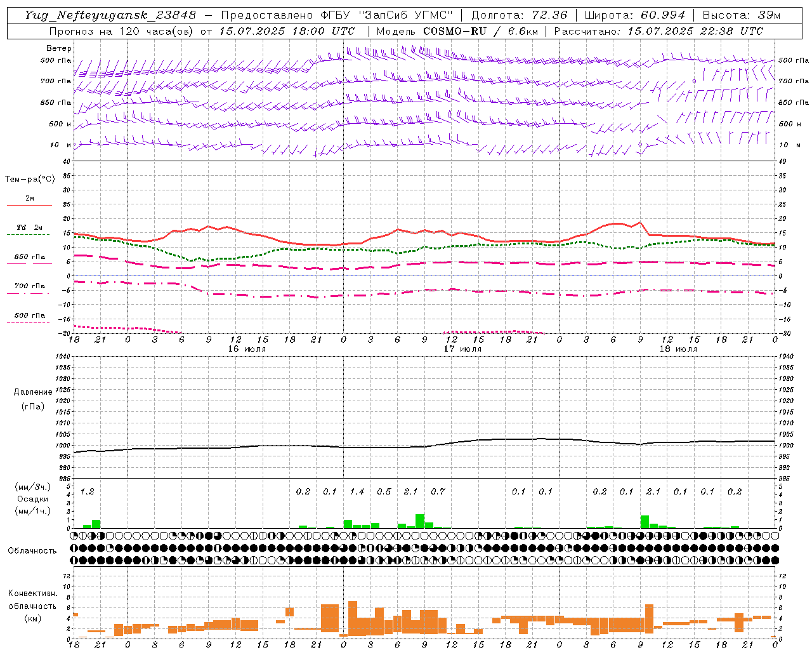Screen dimensions: 812x650
Task: Click the 17 июля date marker
Action: pyautogui.click(x=462, y=348)
